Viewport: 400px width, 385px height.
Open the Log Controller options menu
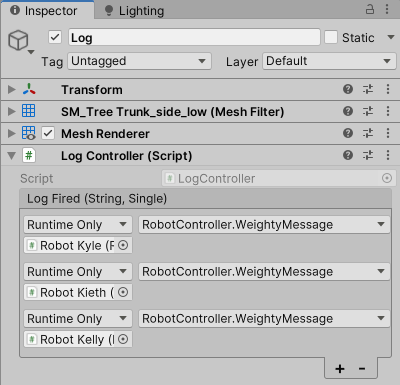(388, 155)
